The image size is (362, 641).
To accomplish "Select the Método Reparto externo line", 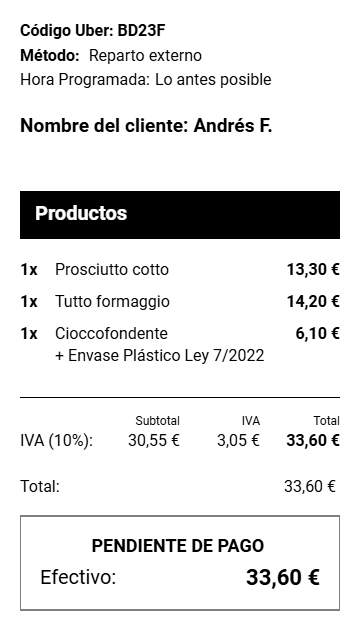I will 111,56.
